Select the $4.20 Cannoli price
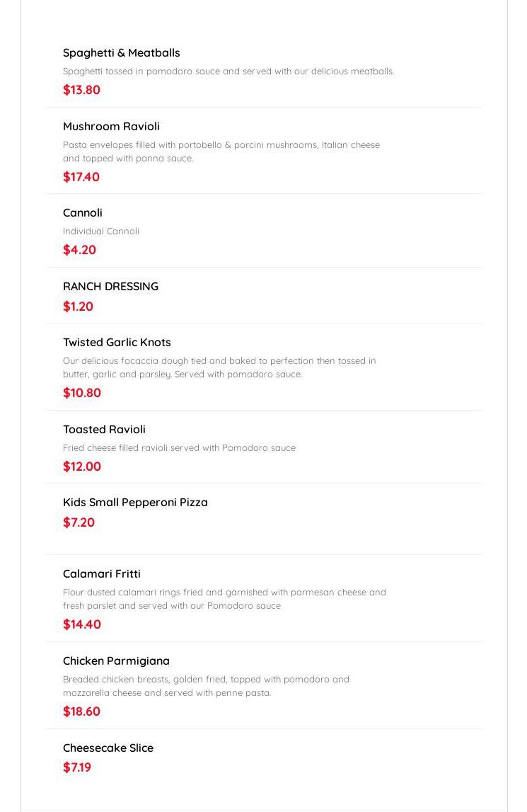Image resolution: width=527 pixels, height=812 pixels. [x=79, y=250]
